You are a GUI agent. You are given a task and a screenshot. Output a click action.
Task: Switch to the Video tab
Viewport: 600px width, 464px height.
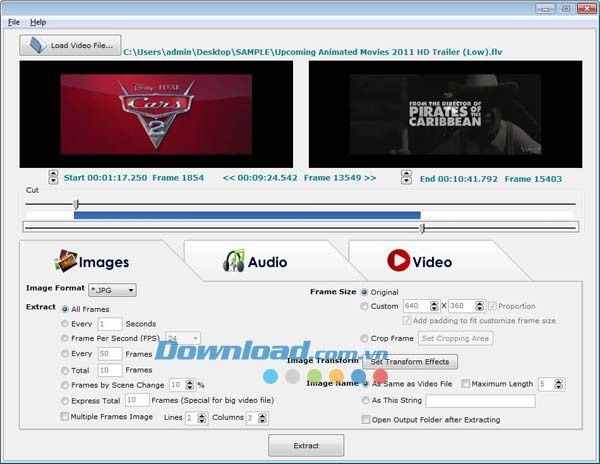click(419, 261)
